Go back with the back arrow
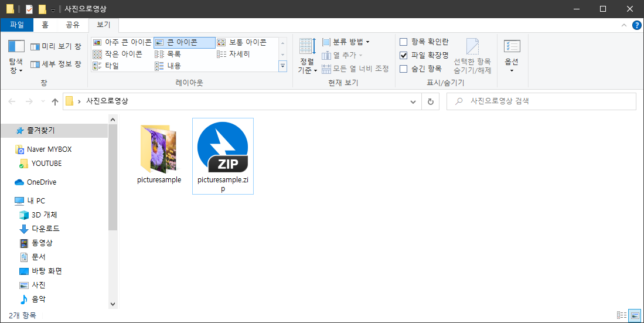The height and width of the screenshot is (323, 644). click(x=12, y=101)
